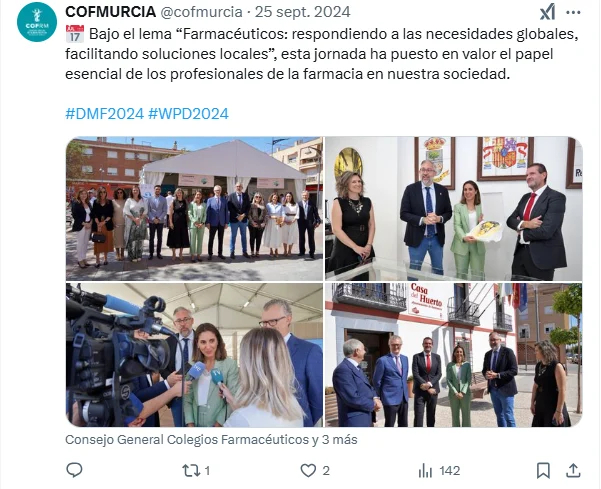Open the 25 sept. 2024 timestamp

[x=302, y=12]
